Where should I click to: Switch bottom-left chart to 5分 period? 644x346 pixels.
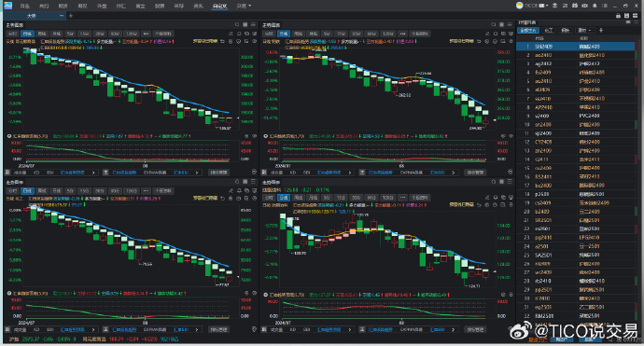click(x=70, y=191)
